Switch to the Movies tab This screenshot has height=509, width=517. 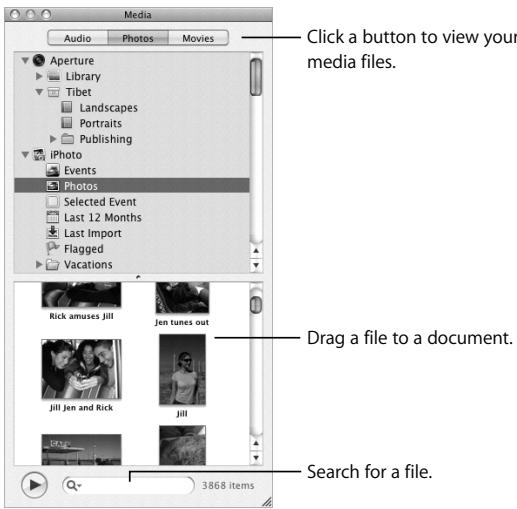pos(198,38)
